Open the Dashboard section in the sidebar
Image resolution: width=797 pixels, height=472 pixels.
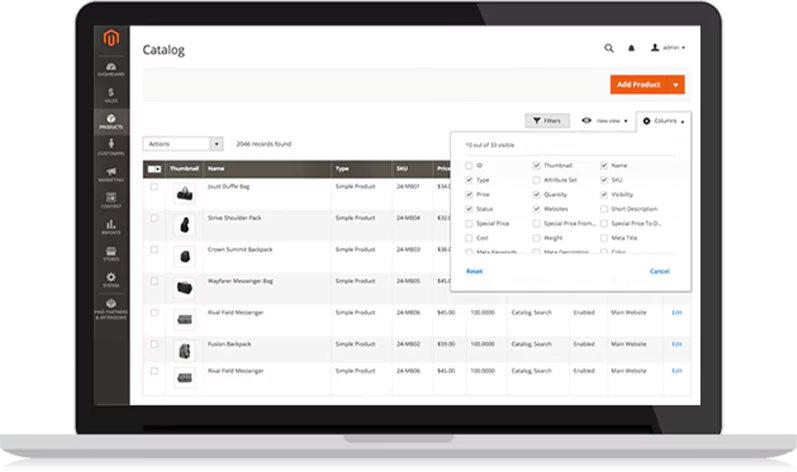111,68
